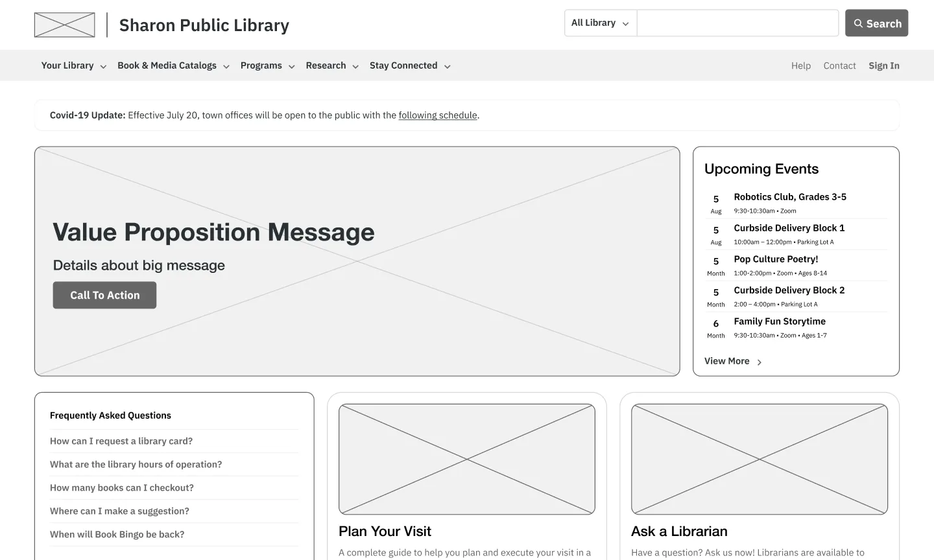Expand the Book & Media Catalogs dropdown
The width and height of the screenshot is (934, 560).
point(173,65)
